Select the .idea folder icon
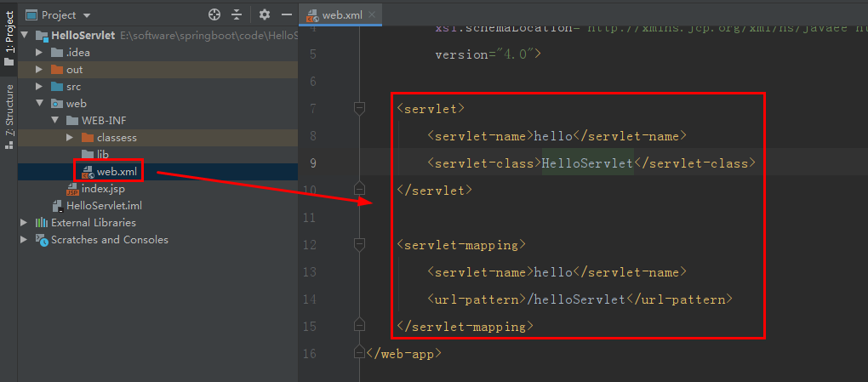 pos(57,53)
